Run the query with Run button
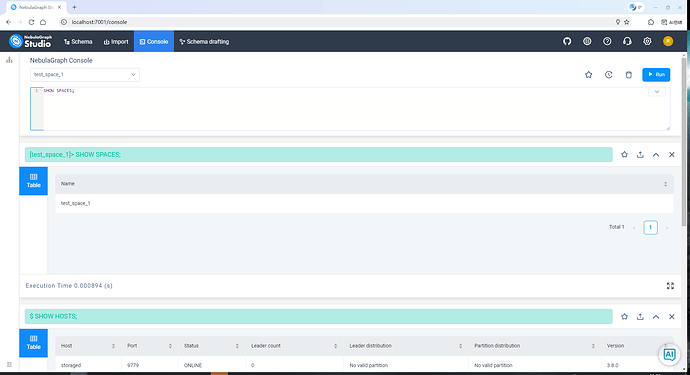Viewport: 690px width, 375px height. coord(656,75)
